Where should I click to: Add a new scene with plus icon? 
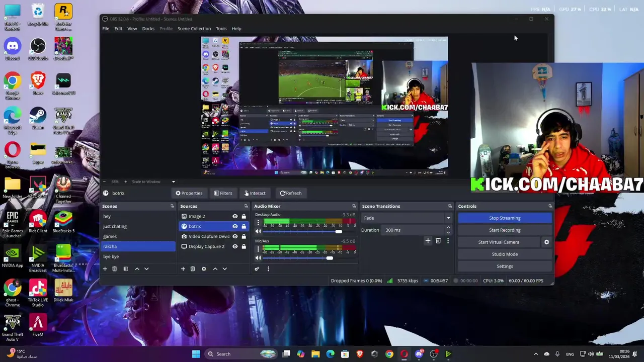click(x=105, y=269)
